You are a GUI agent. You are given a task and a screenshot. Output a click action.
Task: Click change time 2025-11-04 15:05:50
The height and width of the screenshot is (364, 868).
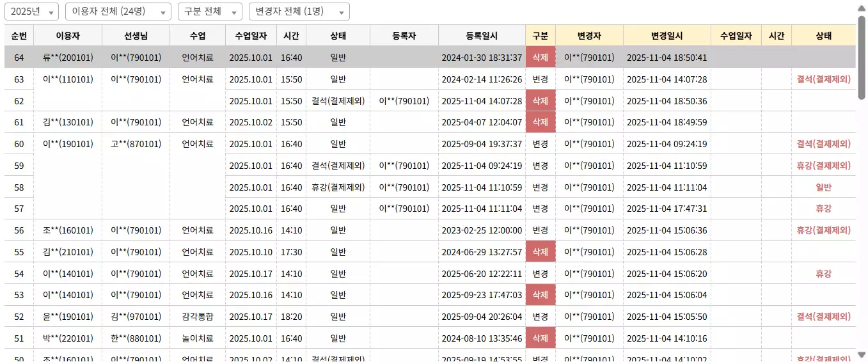pos(667,317)
